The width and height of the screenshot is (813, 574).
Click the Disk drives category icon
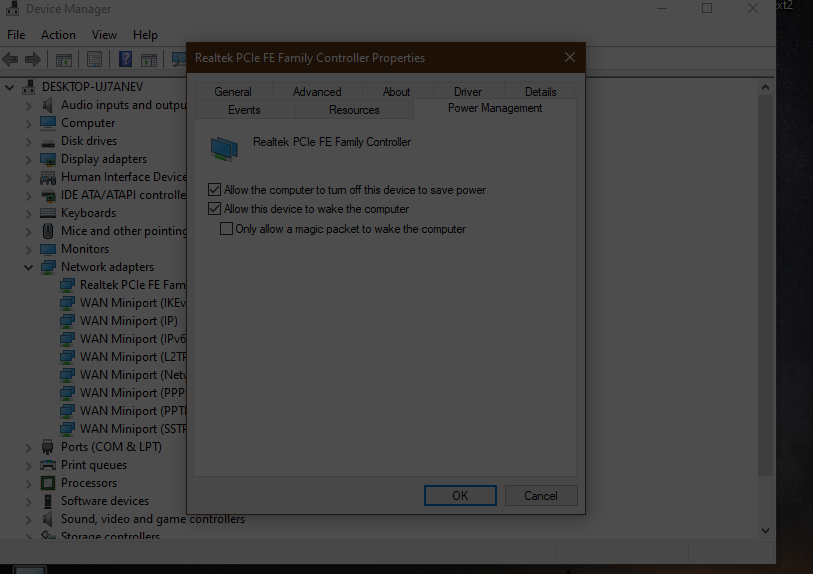(48, 142)
